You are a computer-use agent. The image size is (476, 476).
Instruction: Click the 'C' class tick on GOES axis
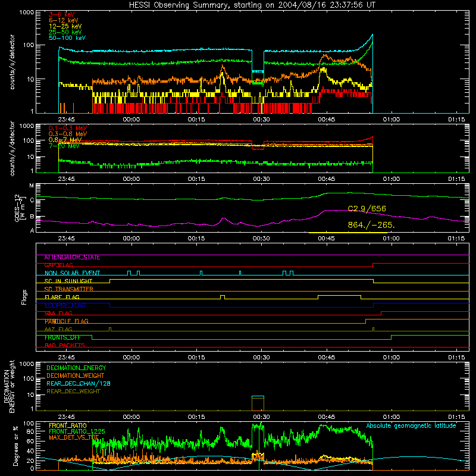tap(32, 200)
